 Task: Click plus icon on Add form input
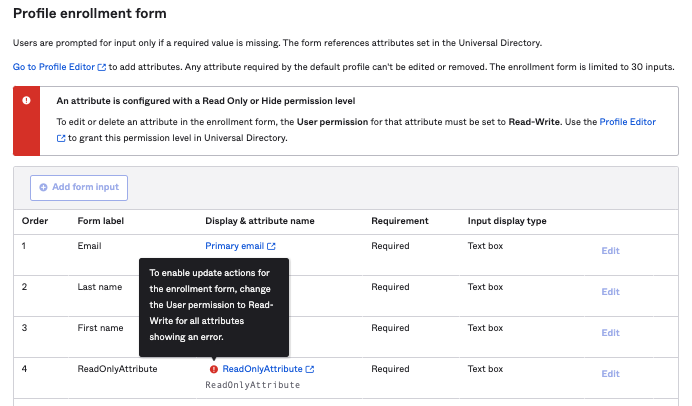pos(43,188)
